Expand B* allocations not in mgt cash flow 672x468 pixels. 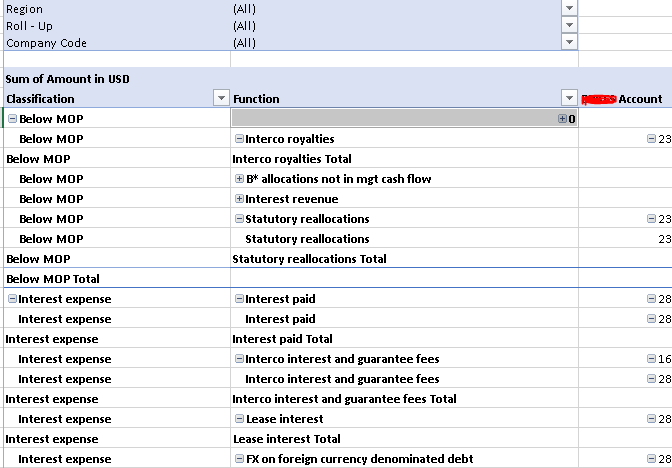239,179
